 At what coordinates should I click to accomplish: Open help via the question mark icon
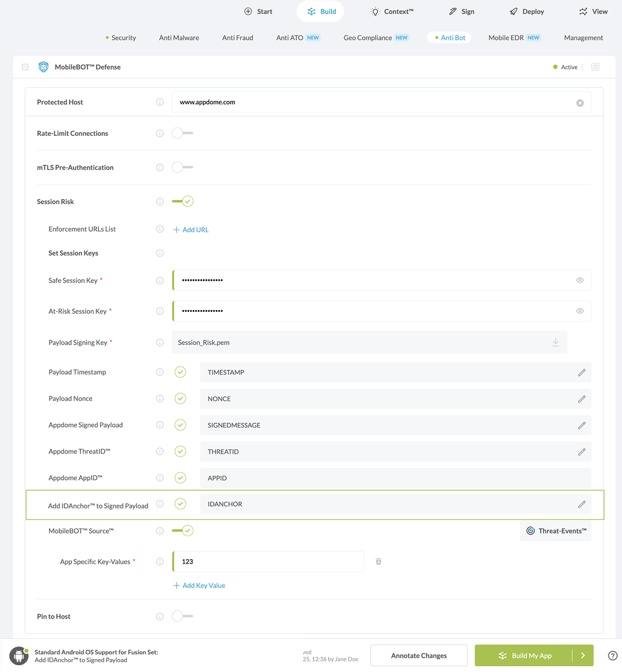click(x=613, y=655)
